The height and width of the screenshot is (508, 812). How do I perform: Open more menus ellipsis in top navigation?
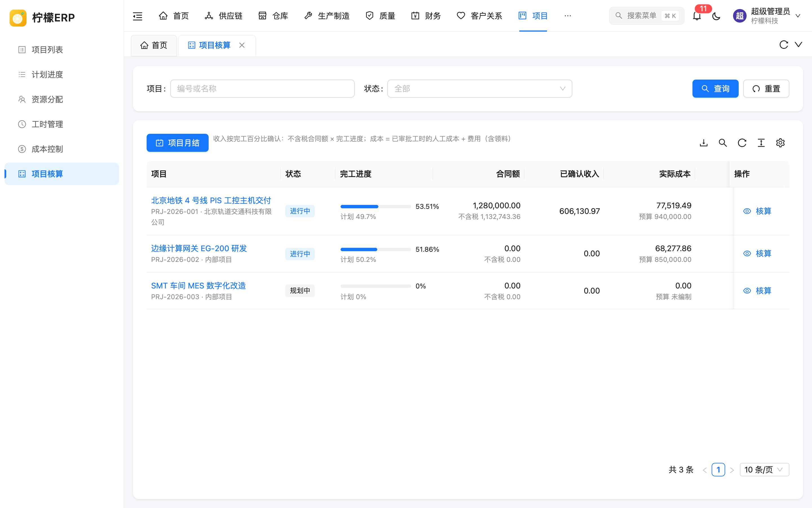tap(568, 16)
